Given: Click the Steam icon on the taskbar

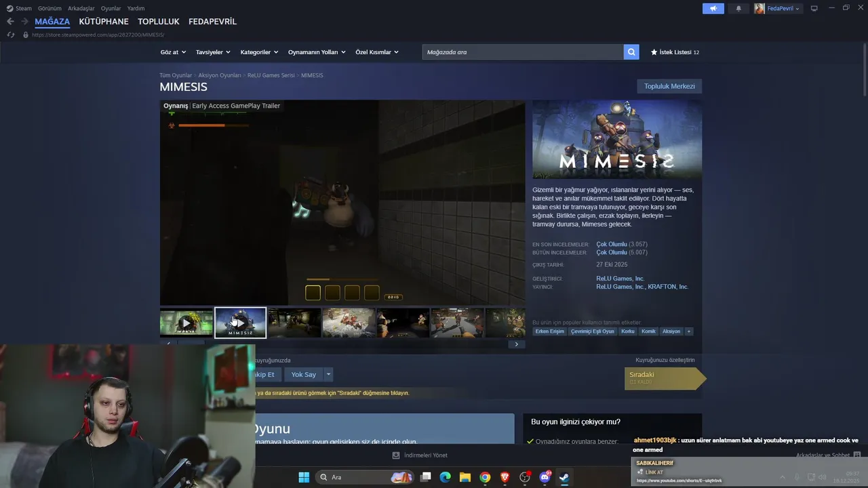Looking at the screenshot, I should pos(564,477).
